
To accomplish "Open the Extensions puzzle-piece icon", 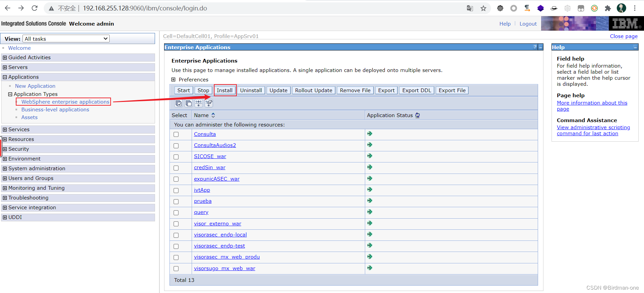I will pos(608,8).
